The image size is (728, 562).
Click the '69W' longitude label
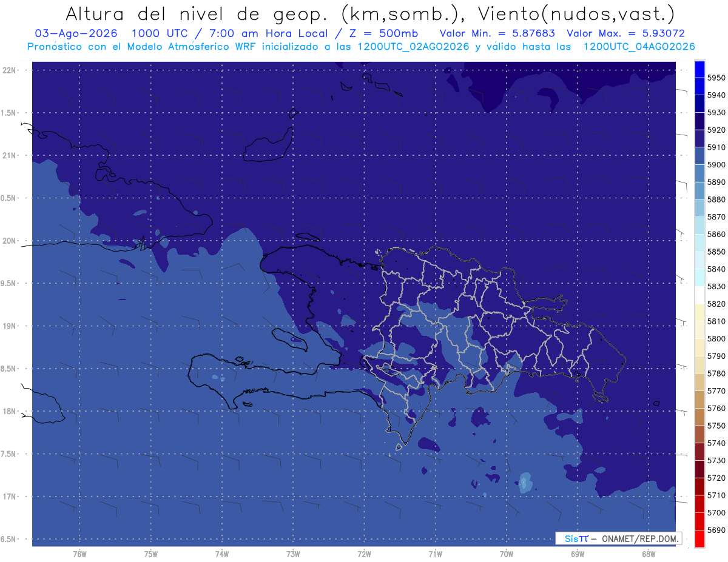[x=578, y=554]
